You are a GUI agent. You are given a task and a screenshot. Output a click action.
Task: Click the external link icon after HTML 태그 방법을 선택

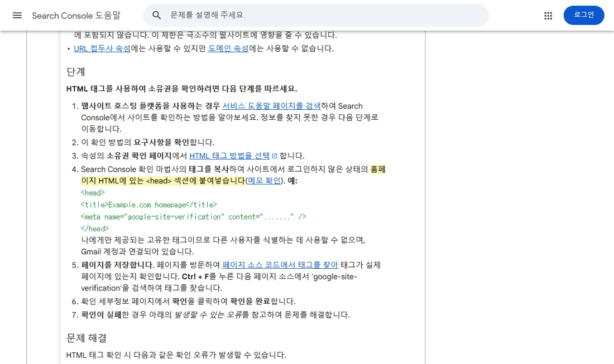coord(275,156)
